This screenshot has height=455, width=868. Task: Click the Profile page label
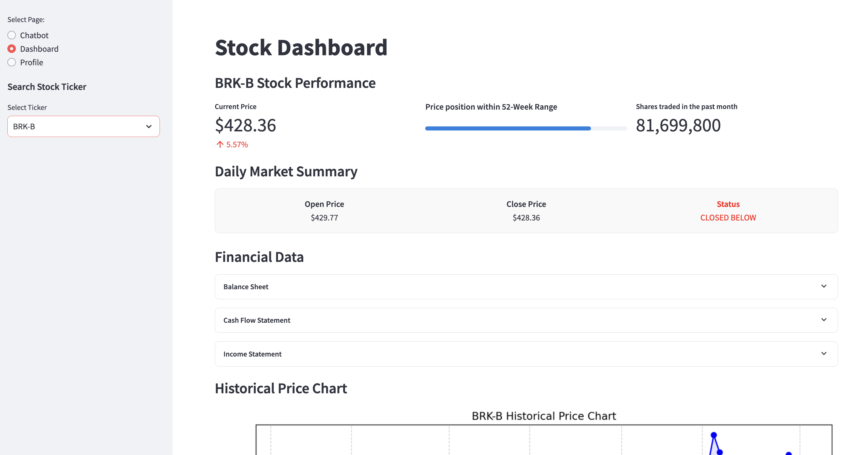31,62
